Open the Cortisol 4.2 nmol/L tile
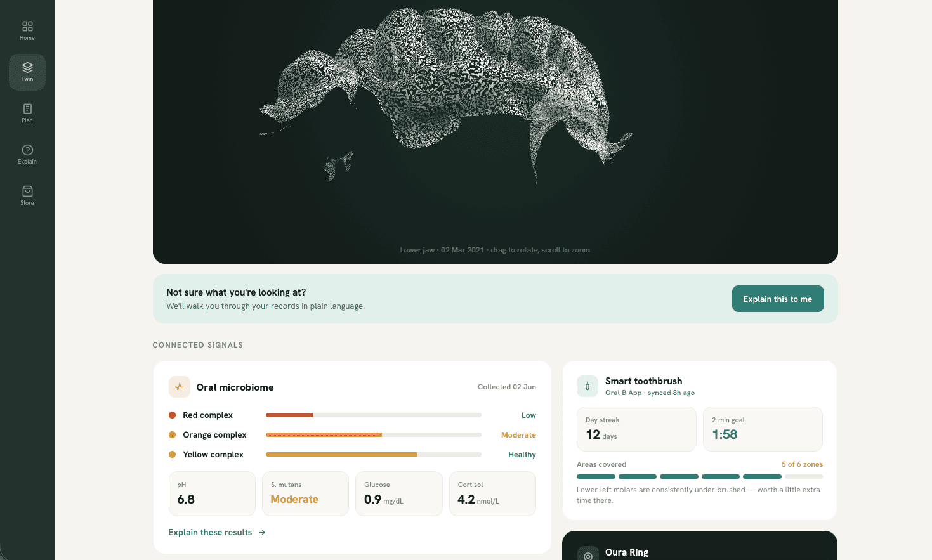This screenshot has height=560, width=932. 492,493
